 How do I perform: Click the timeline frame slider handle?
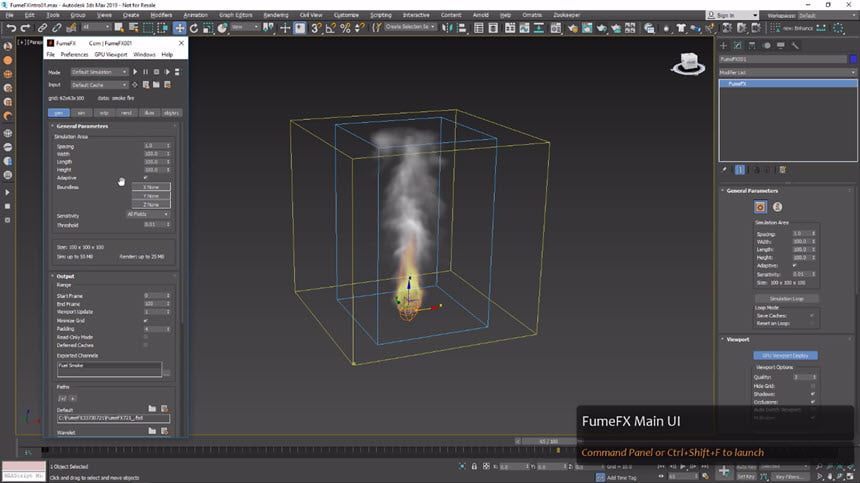(548, 441)
